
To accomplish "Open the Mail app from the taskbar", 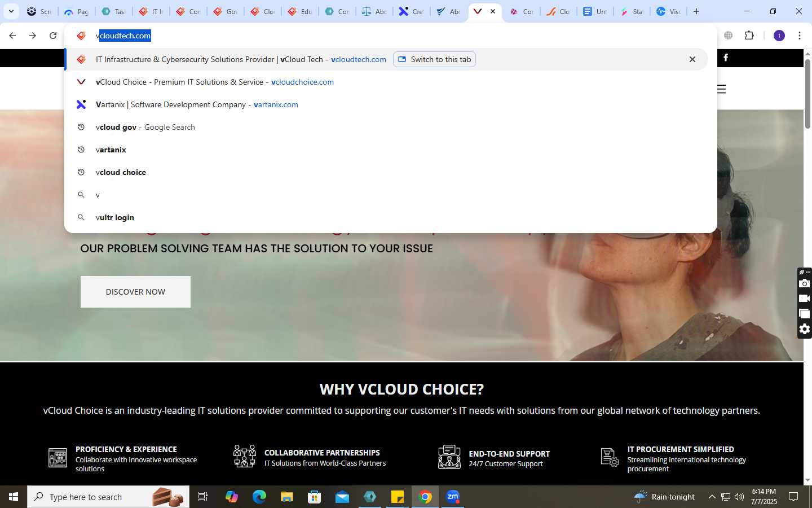I will click(x=342, y=497).
